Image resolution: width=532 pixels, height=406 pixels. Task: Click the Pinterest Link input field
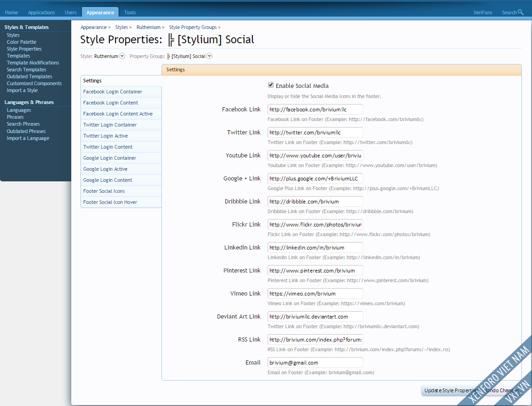click(315, 271)
